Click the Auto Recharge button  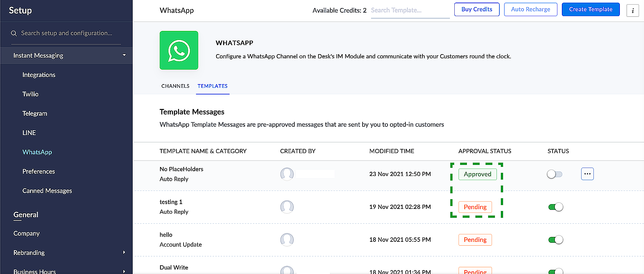click(531, 9)
